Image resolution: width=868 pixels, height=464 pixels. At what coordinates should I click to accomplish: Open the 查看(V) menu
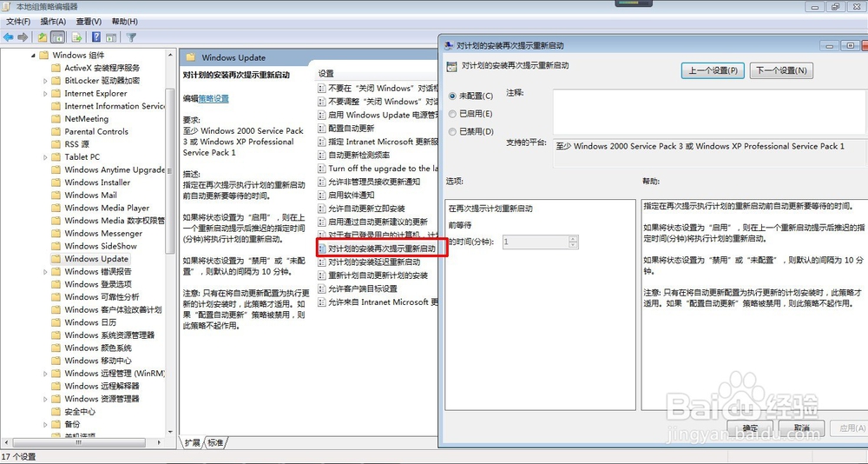click(89, 21)
